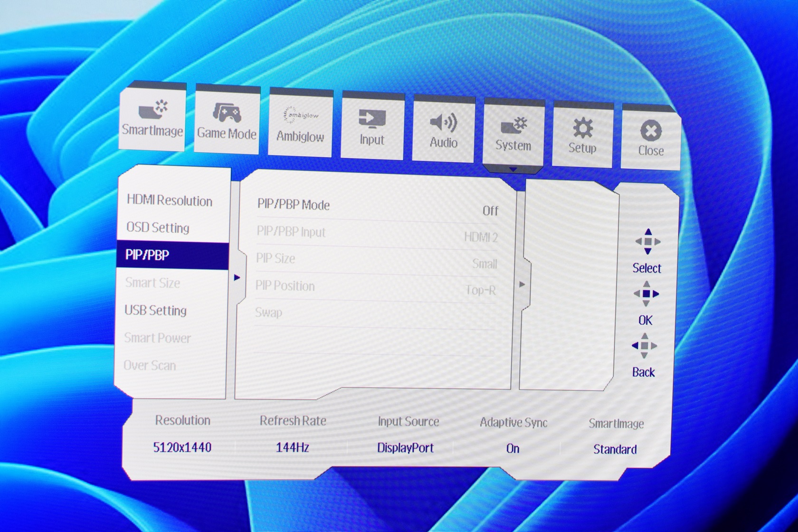Click the Back hint label

coord(644,372)
